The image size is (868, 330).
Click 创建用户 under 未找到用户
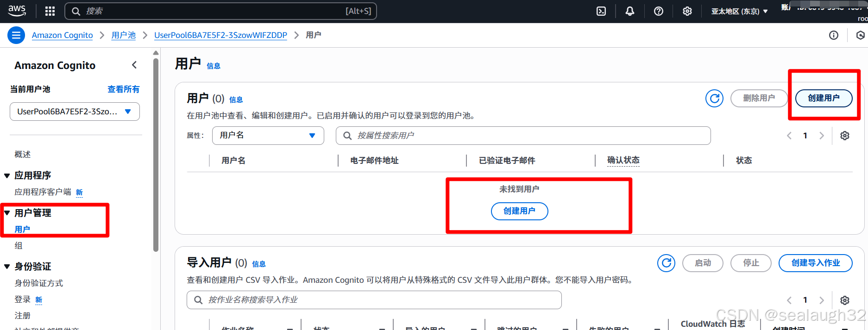[519, 211]
